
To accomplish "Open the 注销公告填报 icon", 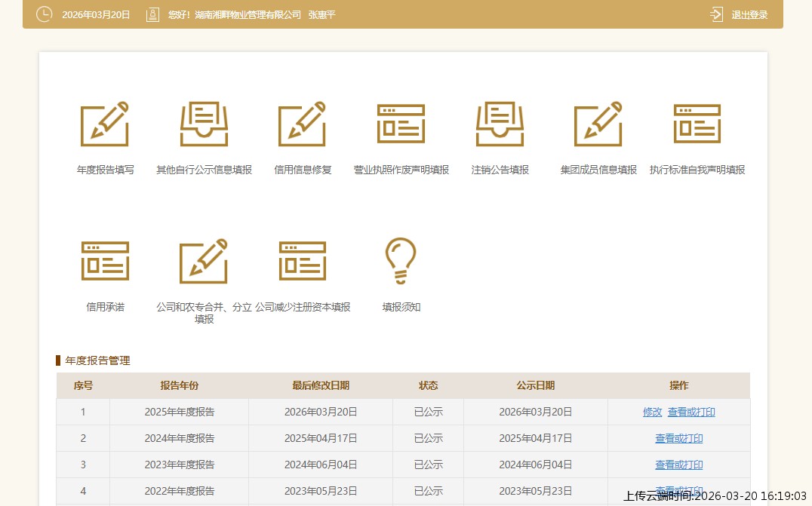I will 500,124.
